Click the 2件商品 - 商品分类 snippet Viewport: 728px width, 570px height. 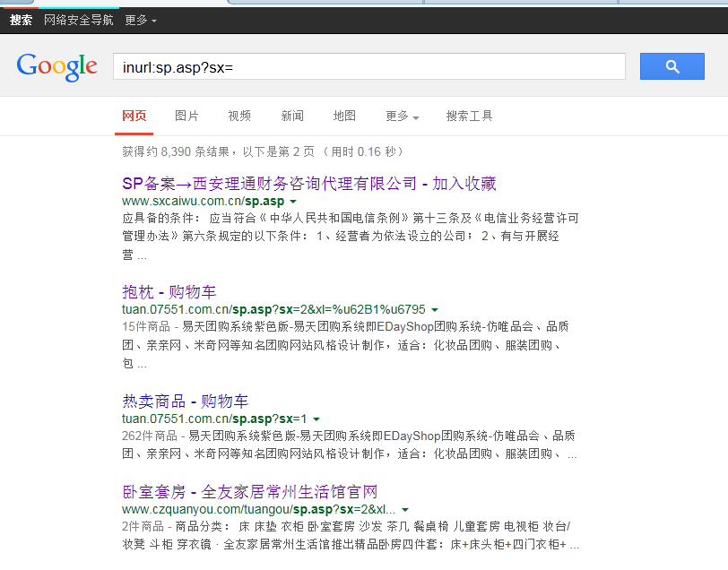coord(351,535)
